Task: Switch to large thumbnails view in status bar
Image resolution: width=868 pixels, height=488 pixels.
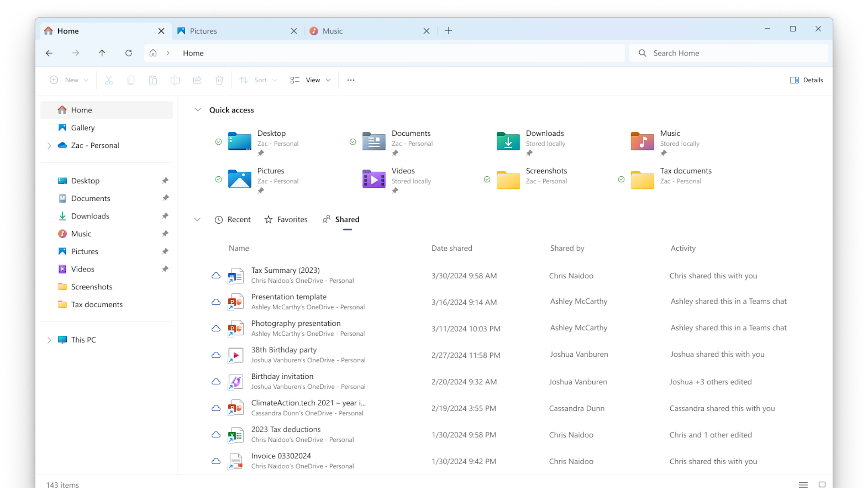Action: pos(822,484)
